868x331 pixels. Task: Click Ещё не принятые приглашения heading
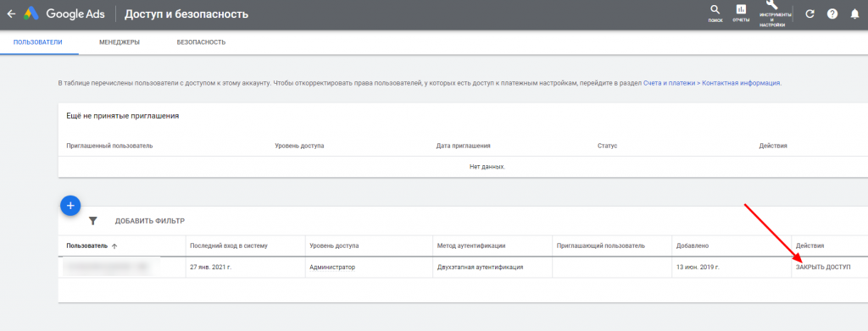click(x=122, y=116)
